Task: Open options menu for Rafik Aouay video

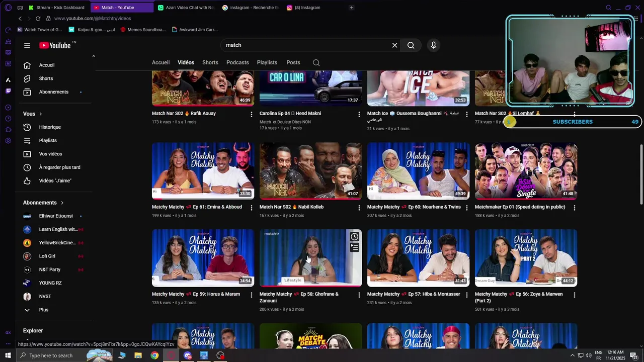Action: (x=251, y=115)
